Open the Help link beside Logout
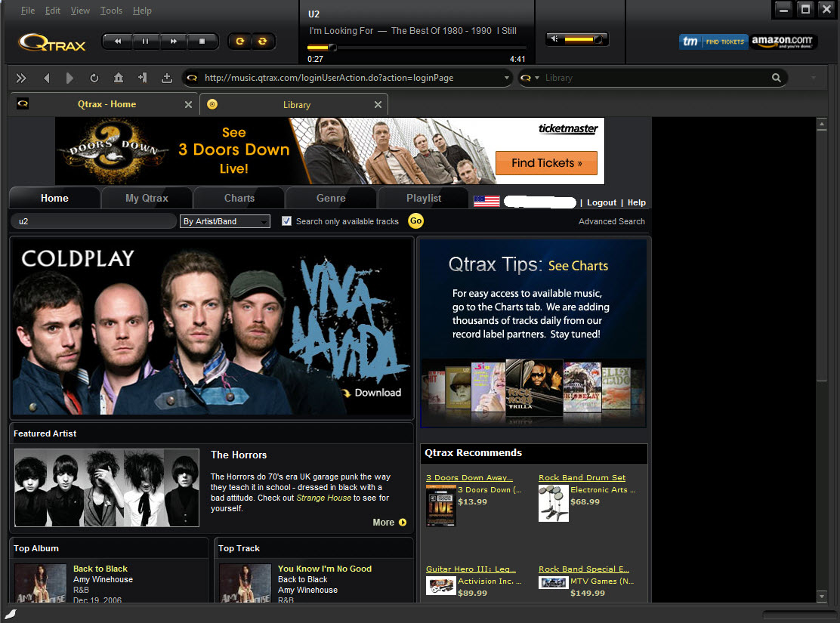840x623 pixels. pyautogui.click(x=637, y=202)
